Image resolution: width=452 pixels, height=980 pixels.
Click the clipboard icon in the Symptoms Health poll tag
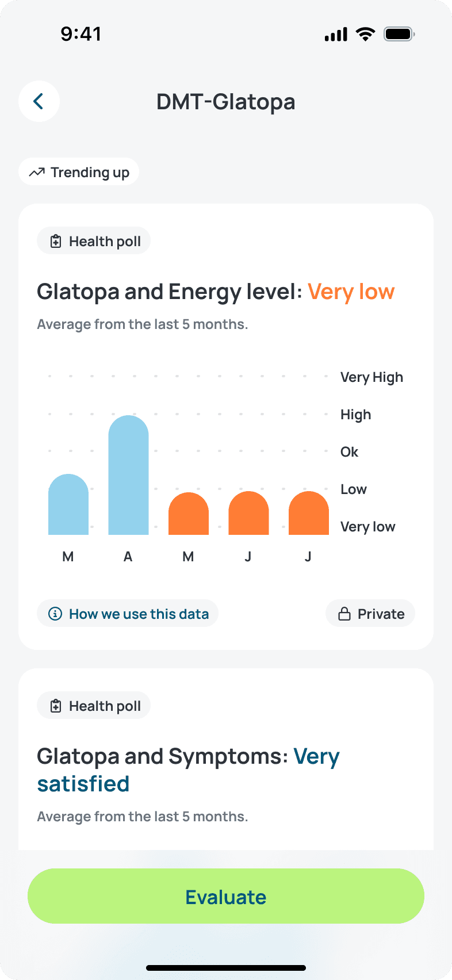coord(55,706)
